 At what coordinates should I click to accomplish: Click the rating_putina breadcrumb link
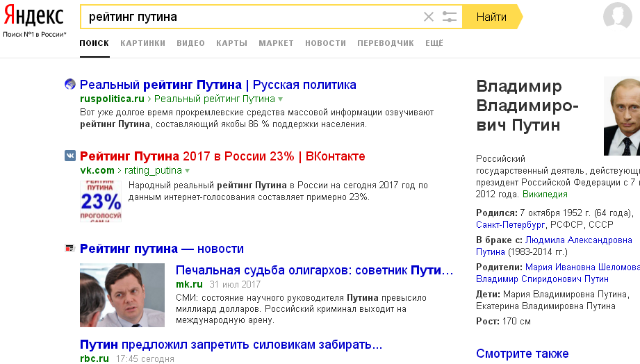tap(153, 171)
